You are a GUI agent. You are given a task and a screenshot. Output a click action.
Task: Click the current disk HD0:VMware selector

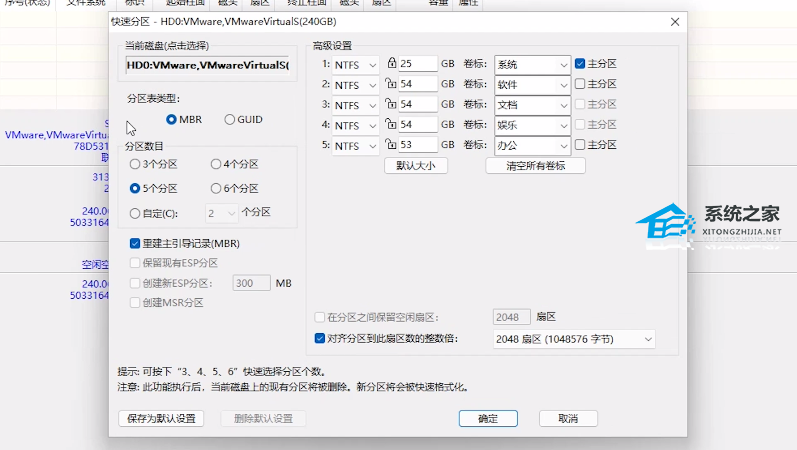point(207,65)
